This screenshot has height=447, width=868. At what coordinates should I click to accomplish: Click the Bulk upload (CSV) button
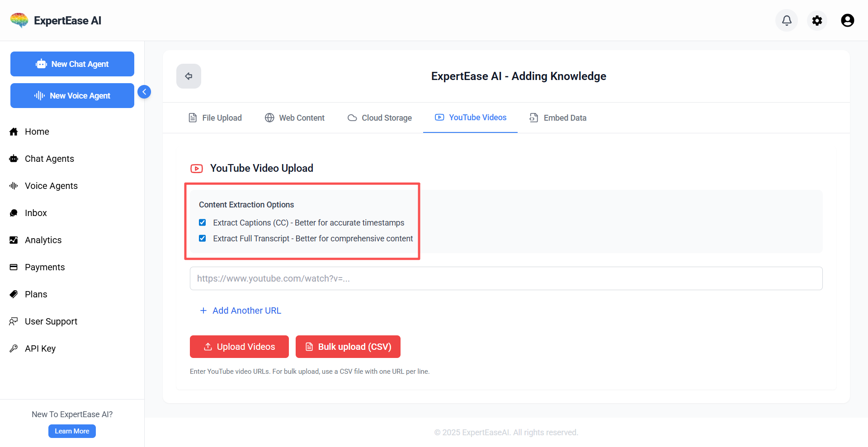348,347
